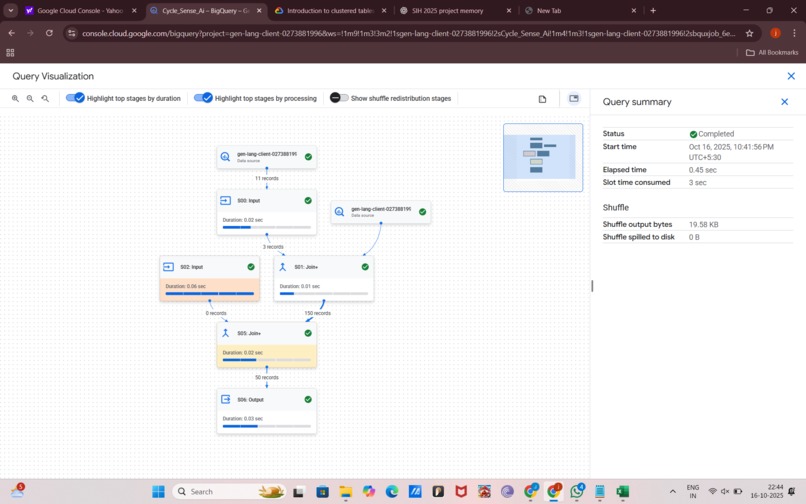This screenshot has width=806, height=504.
Task: Expand the system tray hidden icons chevron
Action: [672, 492]
